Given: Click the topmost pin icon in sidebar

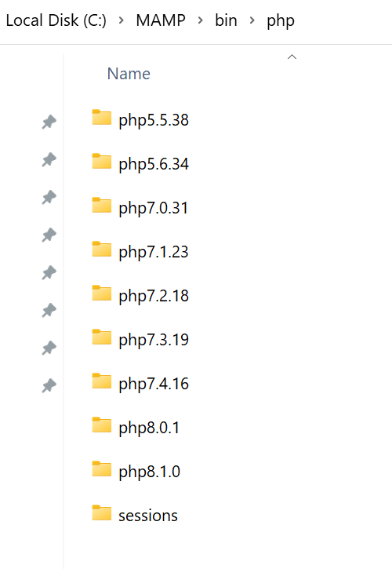Looking at the screenshot, I should [49, 122].
